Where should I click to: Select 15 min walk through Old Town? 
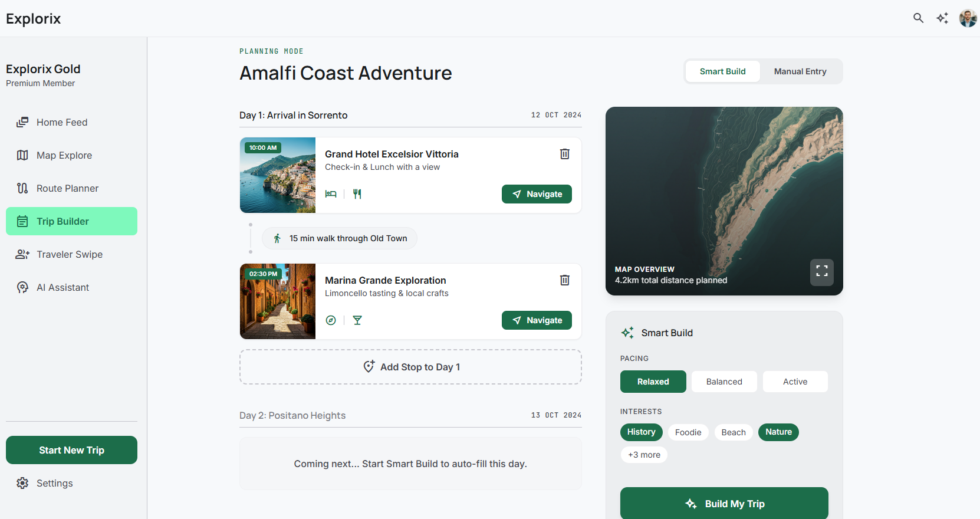tap(340, 238)
